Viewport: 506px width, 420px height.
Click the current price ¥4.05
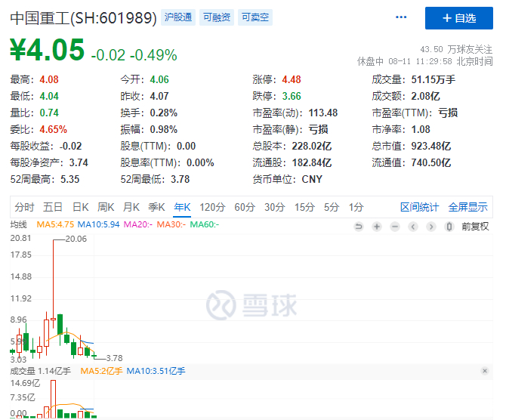(x=47, y=50)
